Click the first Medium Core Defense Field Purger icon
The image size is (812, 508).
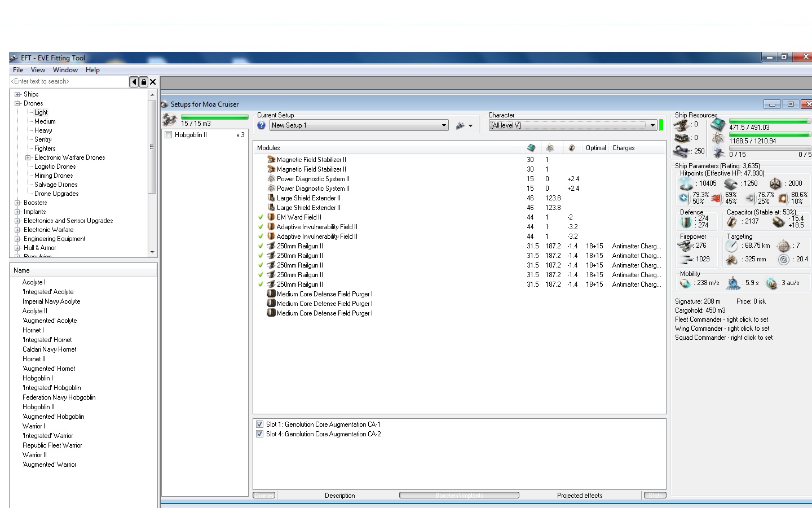coord(271,294)
